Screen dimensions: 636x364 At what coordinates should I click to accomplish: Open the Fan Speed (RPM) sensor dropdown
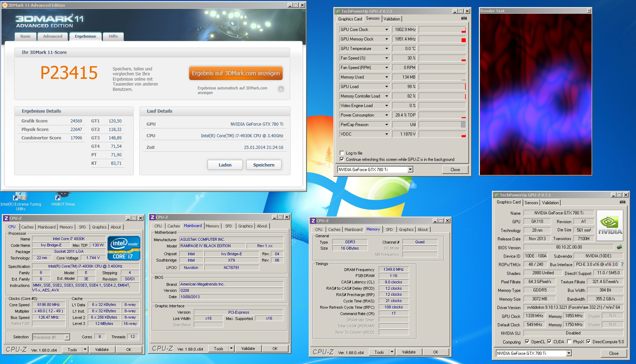pyautogui.click(x=387, y=68)
